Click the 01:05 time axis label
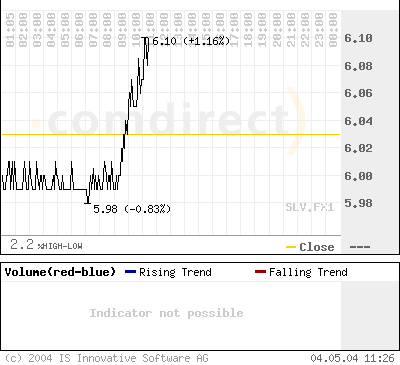 point(10,30)
